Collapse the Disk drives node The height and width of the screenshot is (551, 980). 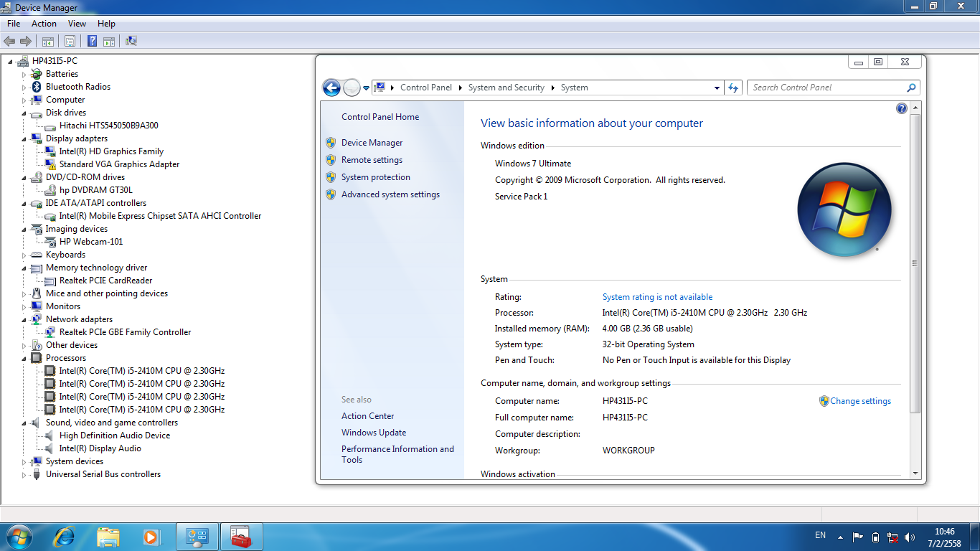point(24,113)
